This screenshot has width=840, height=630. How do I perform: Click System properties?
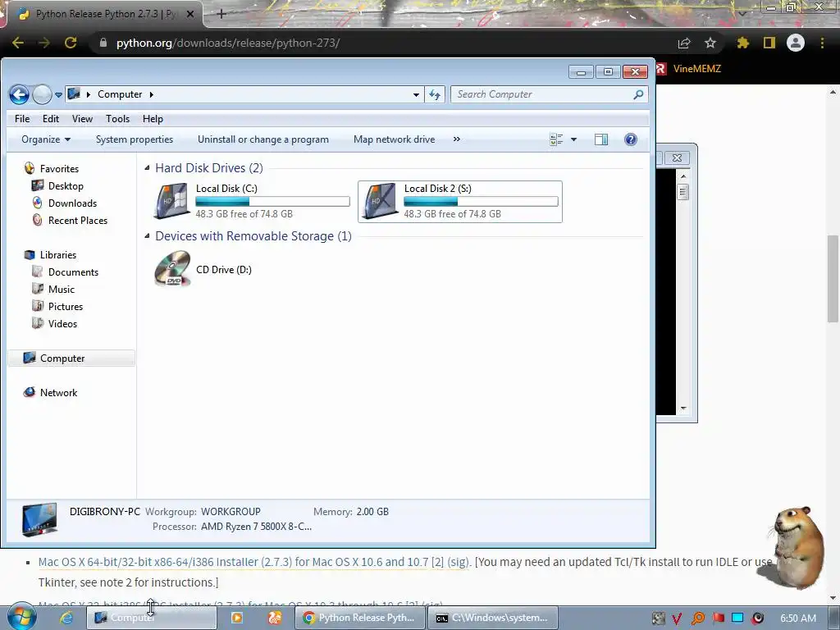pyautogui.click(x=135, y=139)
